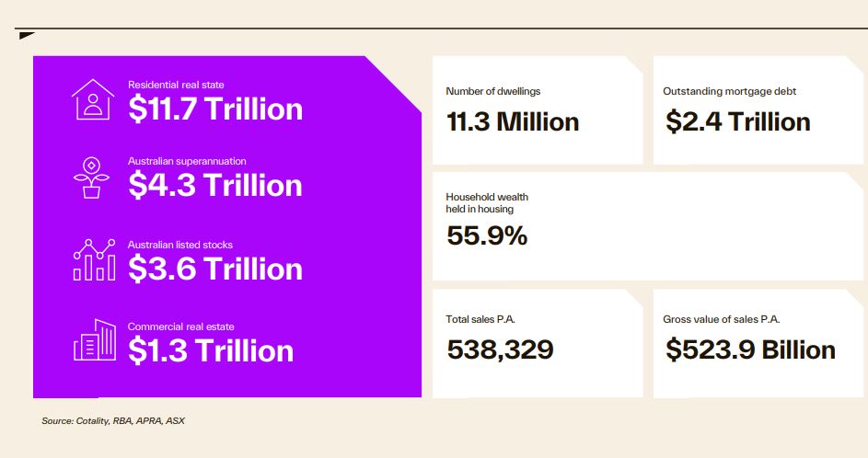868x458 pixels.
Task: Select the 55.9% figure
Action: [487, 236]
